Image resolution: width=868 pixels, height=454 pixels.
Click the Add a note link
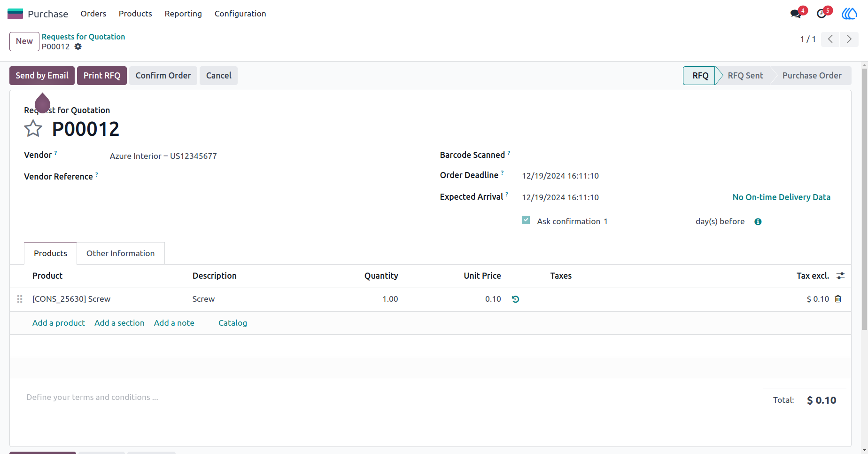[174, 323]
